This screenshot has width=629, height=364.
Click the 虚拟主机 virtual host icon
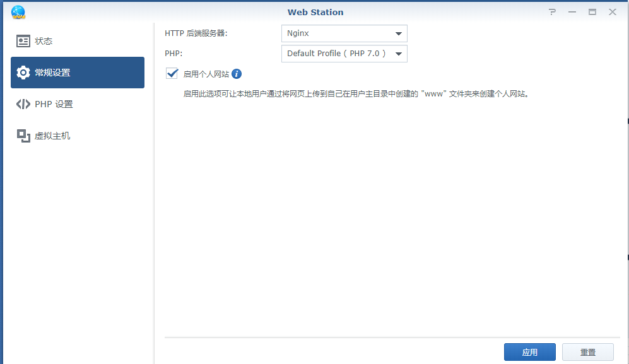(23, 135)
